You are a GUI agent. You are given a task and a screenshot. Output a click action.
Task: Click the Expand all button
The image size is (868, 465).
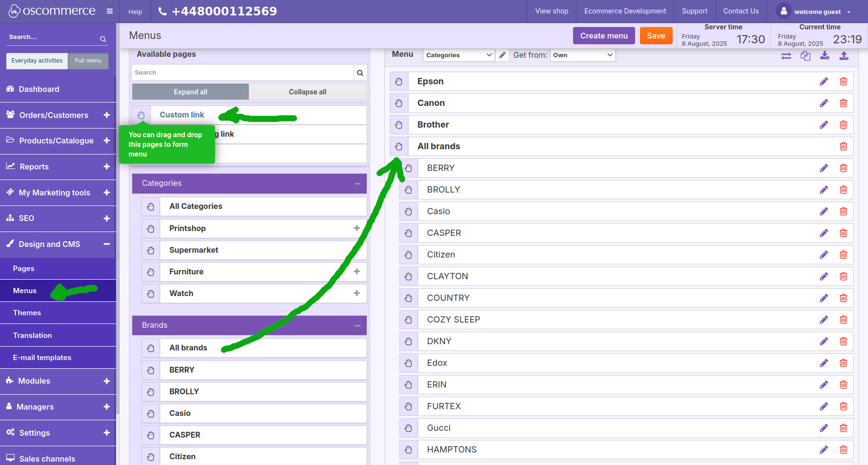click(x=191, y=92)
